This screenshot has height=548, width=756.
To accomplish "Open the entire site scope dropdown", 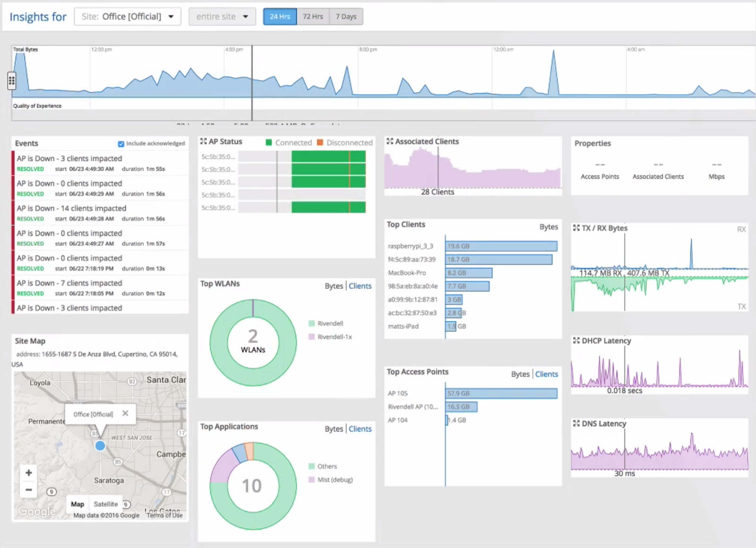I will (x=222, y=17).
